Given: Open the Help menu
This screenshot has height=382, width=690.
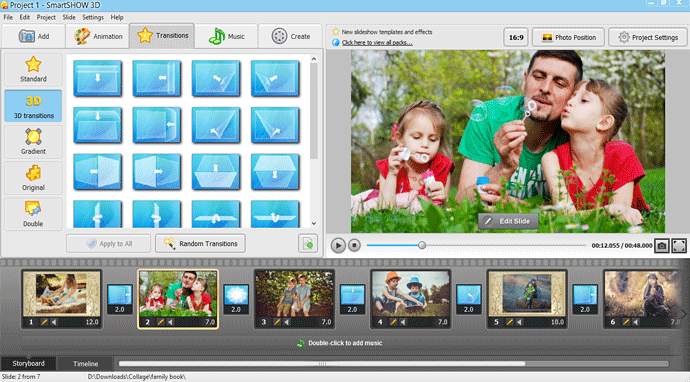Looking at the screenshot, I should click(117, 17).
